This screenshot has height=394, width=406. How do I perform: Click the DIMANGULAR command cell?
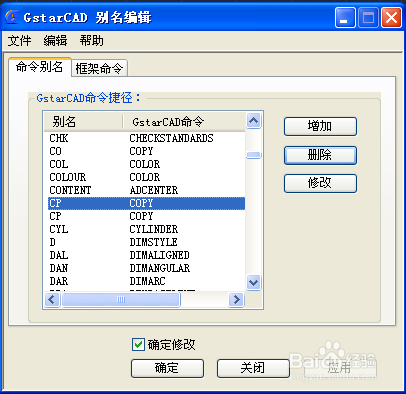[x=160, y=268]
